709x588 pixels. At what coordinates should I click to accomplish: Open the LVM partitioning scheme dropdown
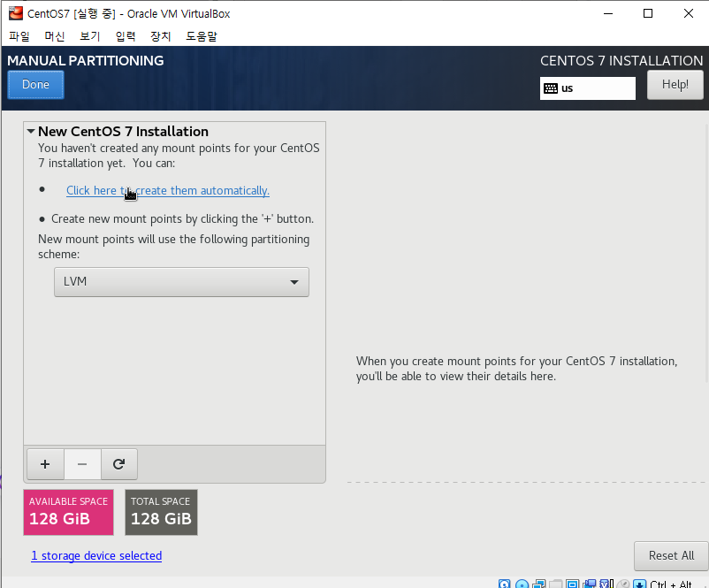(x=181, y=282)
